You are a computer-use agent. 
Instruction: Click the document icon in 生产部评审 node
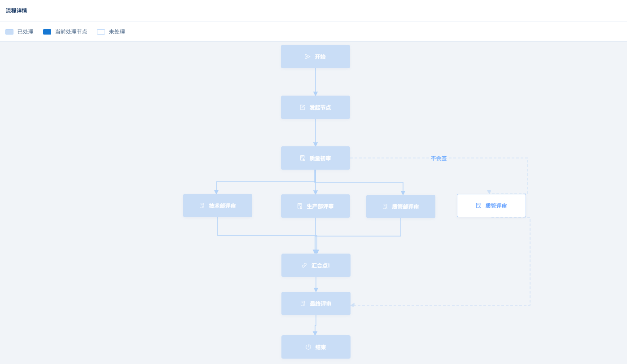click(299, 206)
